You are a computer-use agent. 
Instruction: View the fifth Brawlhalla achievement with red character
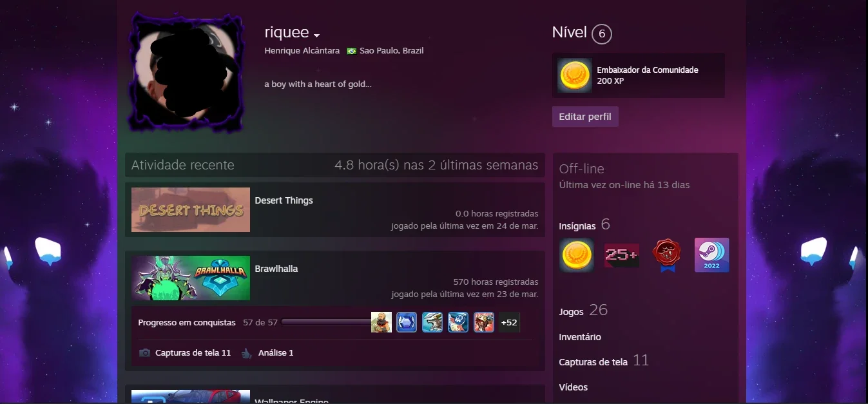point(484,322)
